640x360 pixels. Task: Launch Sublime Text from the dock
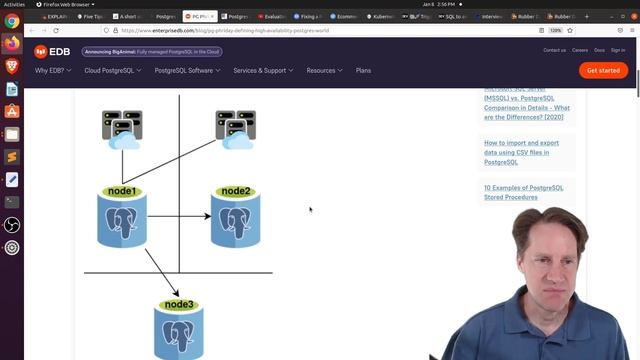tap(12, 157)
